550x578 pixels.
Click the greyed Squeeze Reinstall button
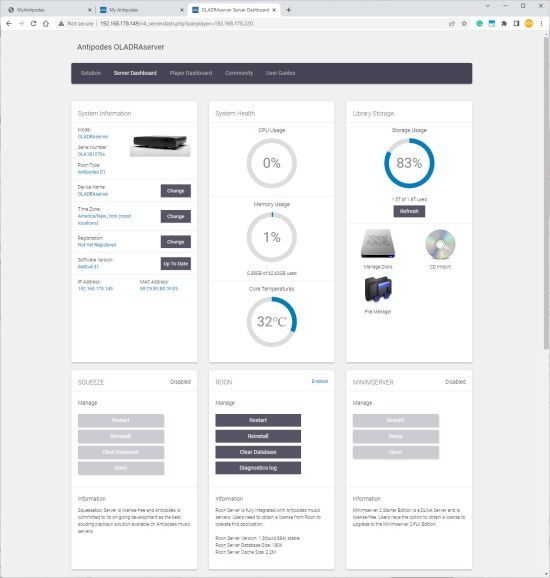pyautogui.click(x=121, y=436)
